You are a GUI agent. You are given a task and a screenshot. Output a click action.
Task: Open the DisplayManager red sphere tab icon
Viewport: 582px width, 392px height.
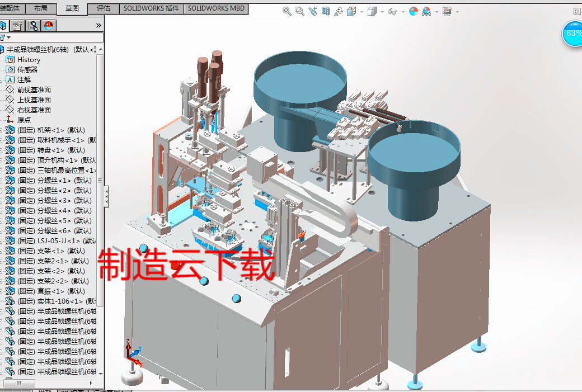click(49, 25)
